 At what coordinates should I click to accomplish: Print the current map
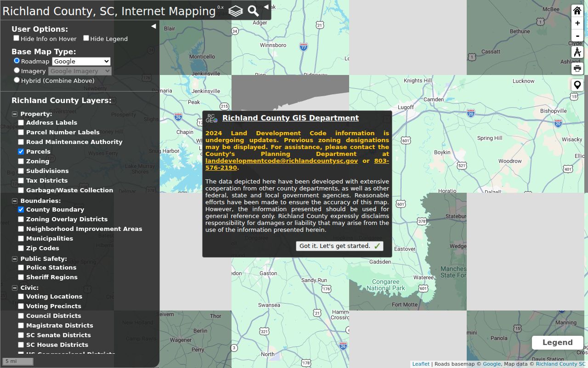pyautogui.click(x=577, y=69)
